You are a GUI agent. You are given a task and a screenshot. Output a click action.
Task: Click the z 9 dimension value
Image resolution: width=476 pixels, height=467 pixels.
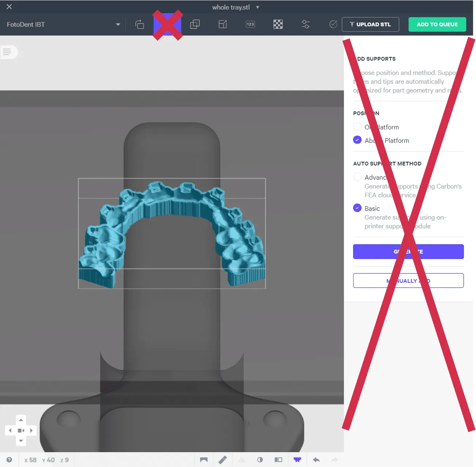pyautogui.click(x=64, y=460)
